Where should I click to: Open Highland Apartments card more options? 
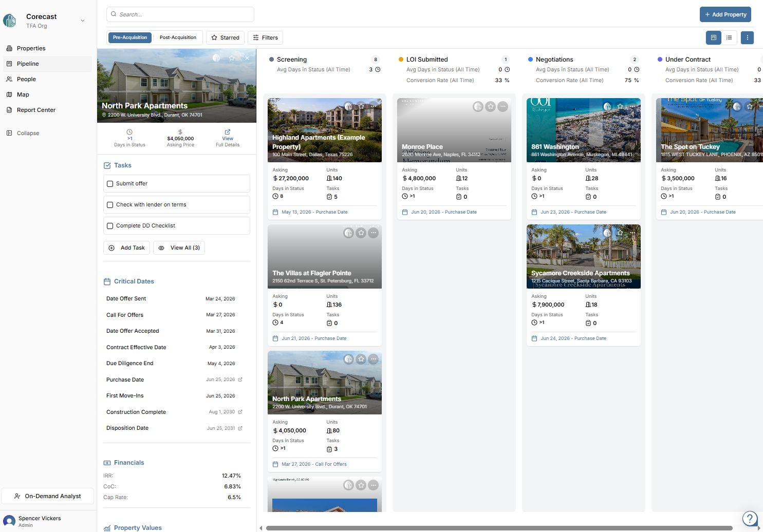click(x=374, y=106)
